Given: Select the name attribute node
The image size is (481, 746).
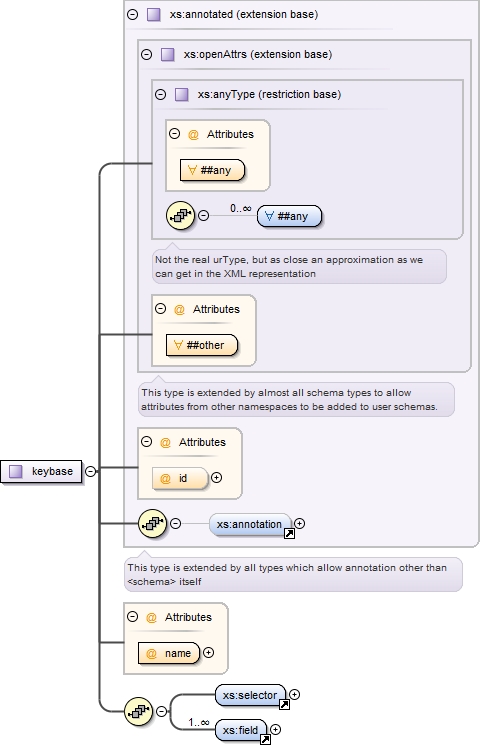Looking at the screenshot, I should click(x=169, y=654).
